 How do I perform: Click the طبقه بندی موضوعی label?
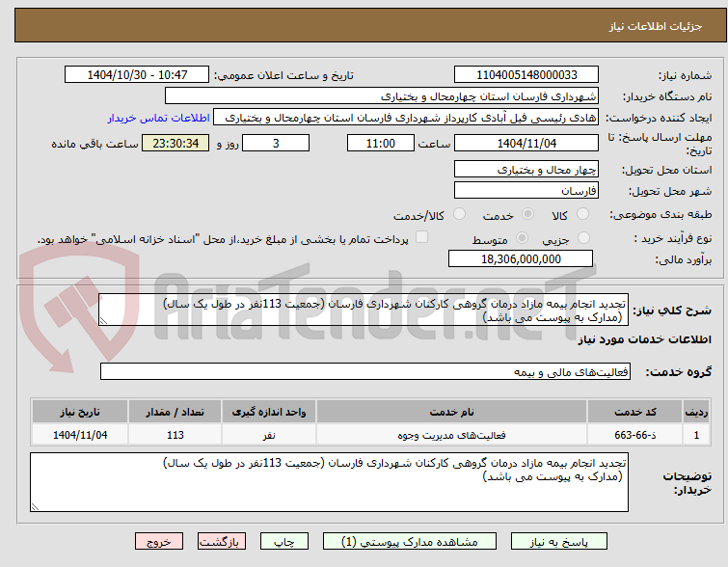[x=661, y=214]
